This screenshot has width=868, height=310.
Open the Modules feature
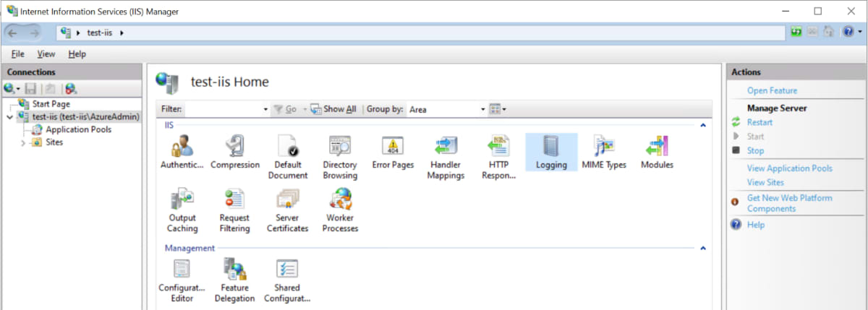[657, 152]
